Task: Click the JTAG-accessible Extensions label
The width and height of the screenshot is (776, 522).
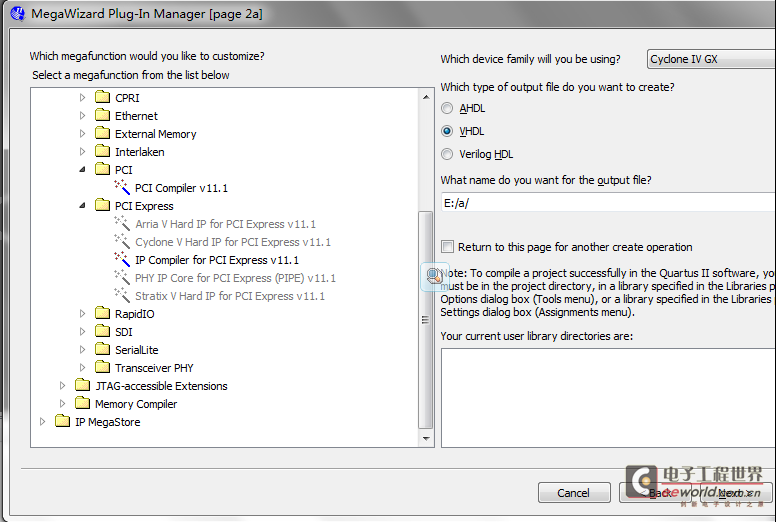Action: click(x=161, y=386)
